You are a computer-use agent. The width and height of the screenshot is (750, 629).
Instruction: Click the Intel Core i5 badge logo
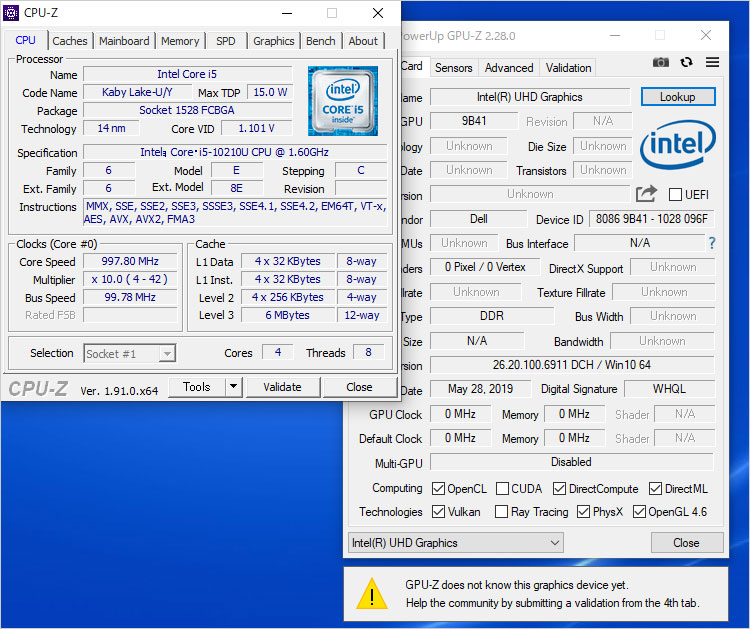tap(342, 101)
